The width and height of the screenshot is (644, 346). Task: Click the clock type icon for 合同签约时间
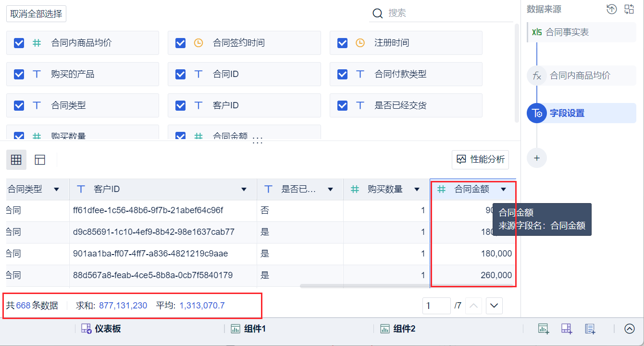tap(198, 43)
